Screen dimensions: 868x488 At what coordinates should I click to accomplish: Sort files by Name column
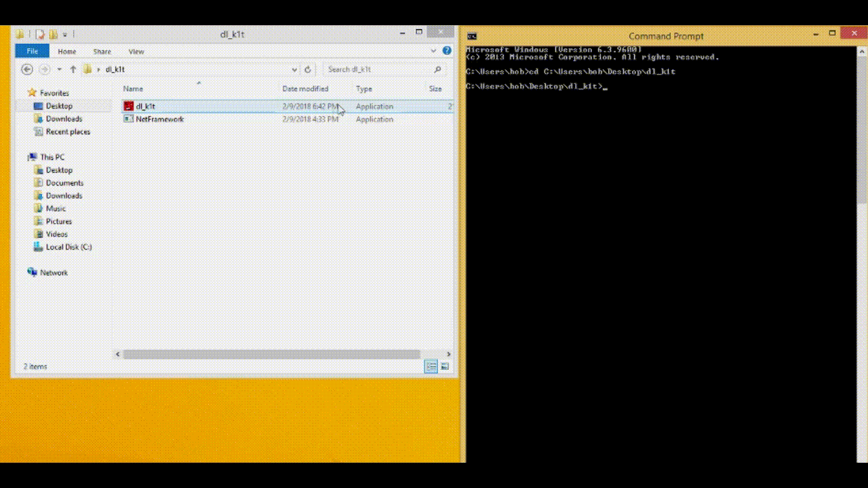pos(133,89)
